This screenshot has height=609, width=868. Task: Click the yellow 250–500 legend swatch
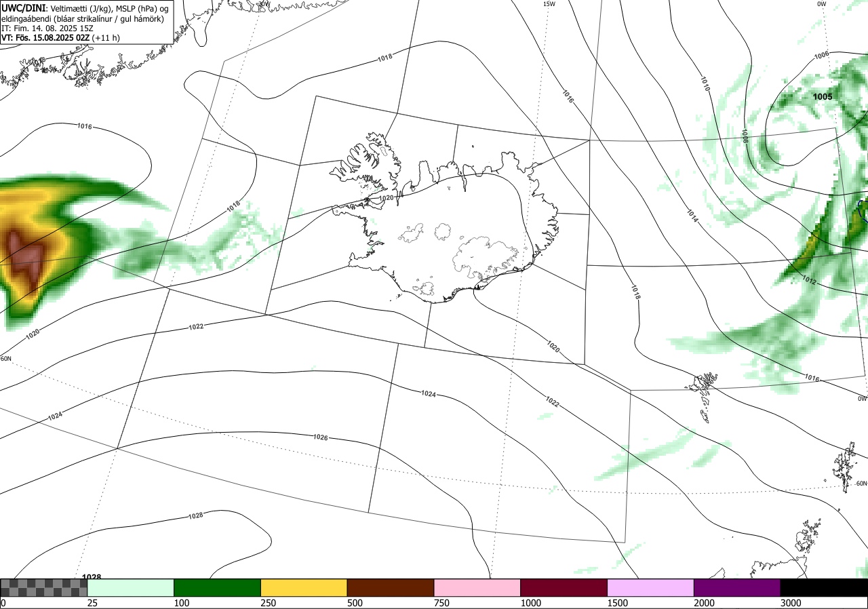pos(304,587)
